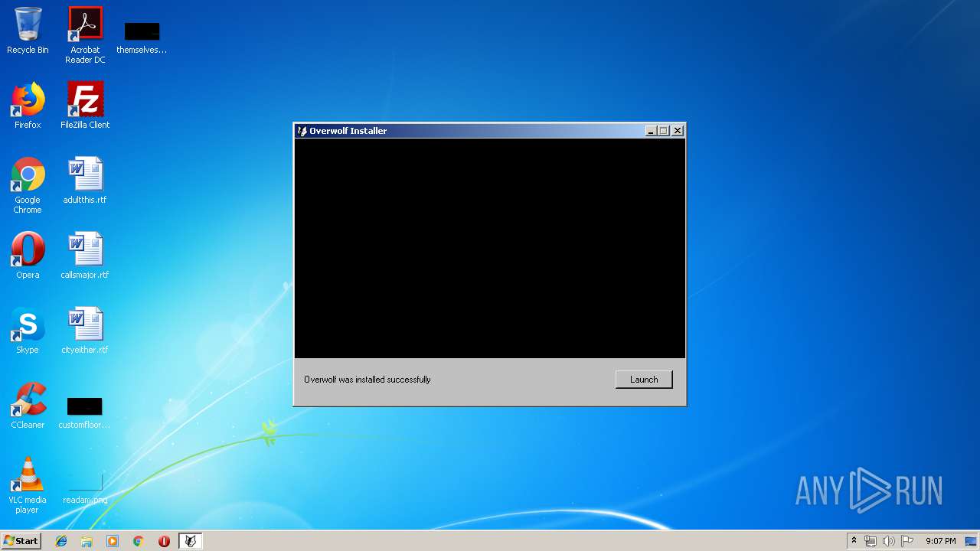The width and height of the screenshot is (980, 551).
Task: Close the Overwolf Installer window
Action: pyautogui.click(x=678, y=131)
